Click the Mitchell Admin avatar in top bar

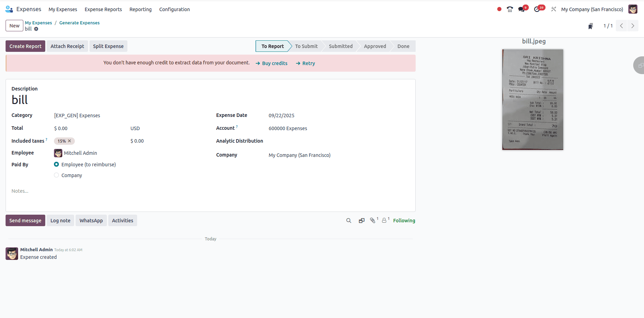coord(633,9)
